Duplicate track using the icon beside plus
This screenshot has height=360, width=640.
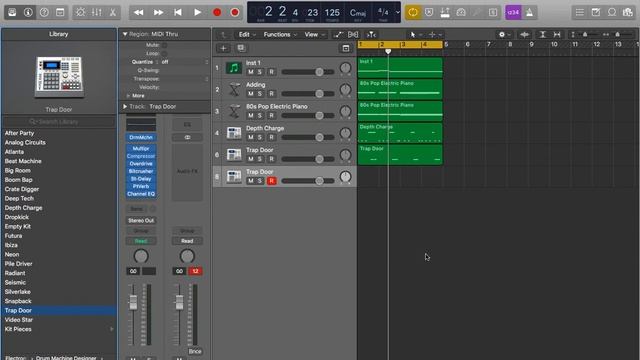coord(241,48)
